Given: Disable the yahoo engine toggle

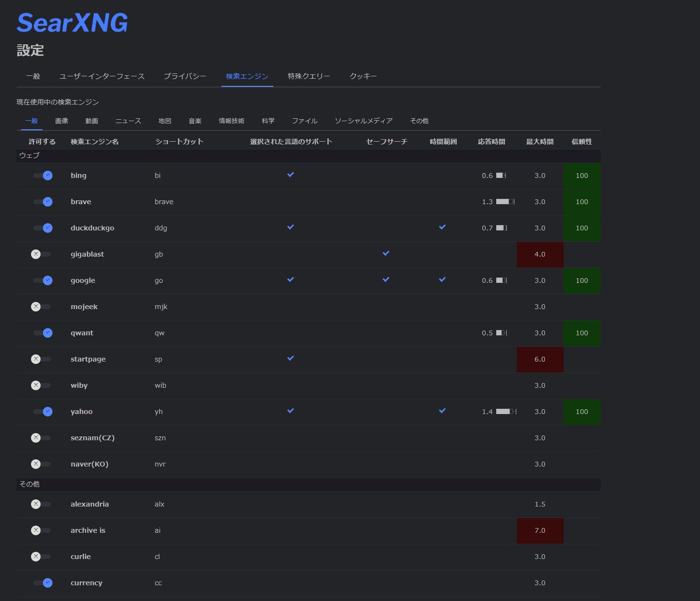Looking at the screenshot, I should [42, 412].
